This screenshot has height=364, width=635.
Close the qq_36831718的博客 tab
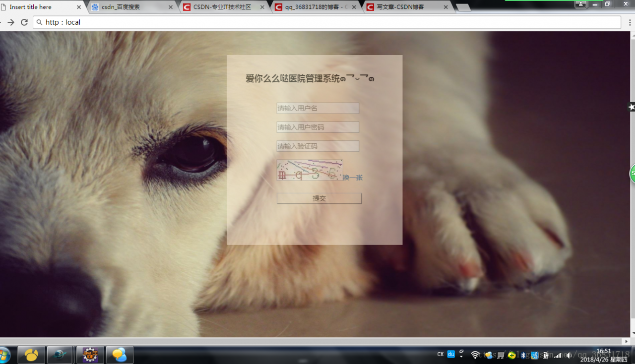click(x=354, y=7)
